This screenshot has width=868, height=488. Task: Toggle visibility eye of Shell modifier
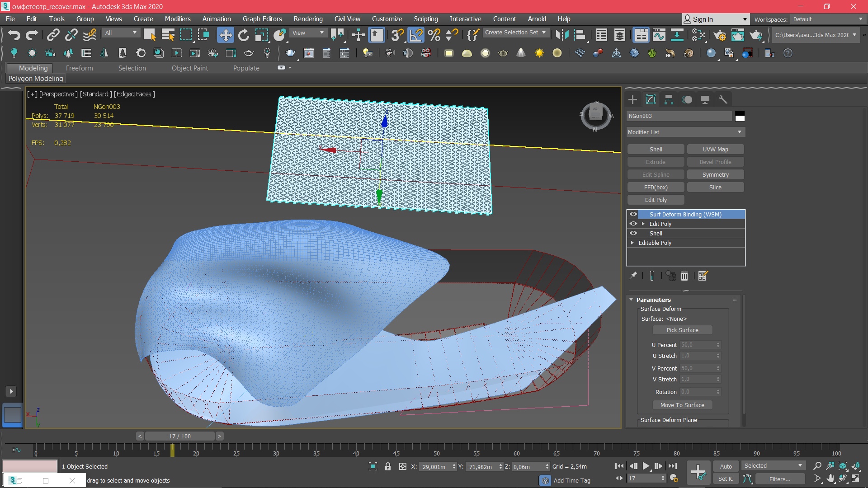click(x=633, y=233)
